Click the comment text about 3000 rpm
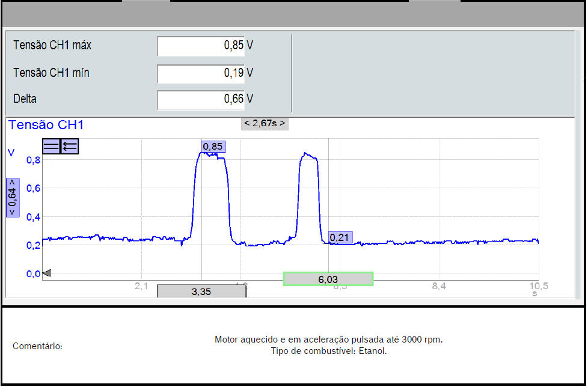The image size is (588, 387). pyautogui.click(x=328, y=340)
